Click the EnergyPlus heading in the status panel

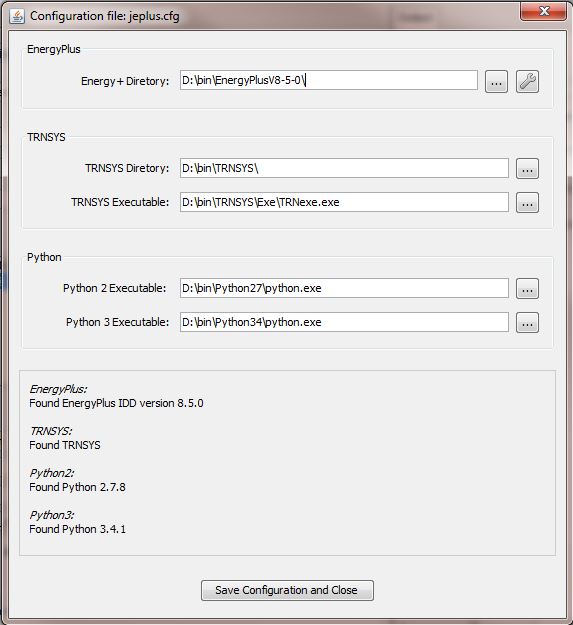[x=58, y=389]
